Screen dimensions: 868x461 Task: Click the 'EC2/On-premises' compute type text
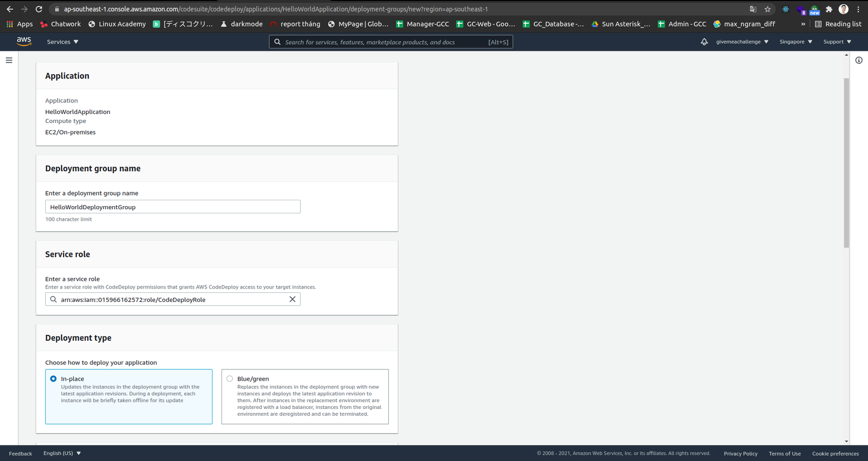click(70, 132)
